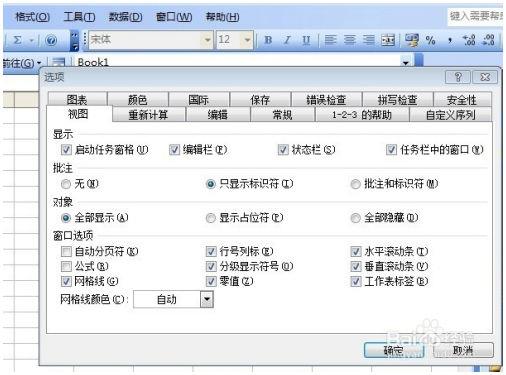506x375 pixels.
Task: Switch to the Custom Lists tab
Action: pos(450,115)
